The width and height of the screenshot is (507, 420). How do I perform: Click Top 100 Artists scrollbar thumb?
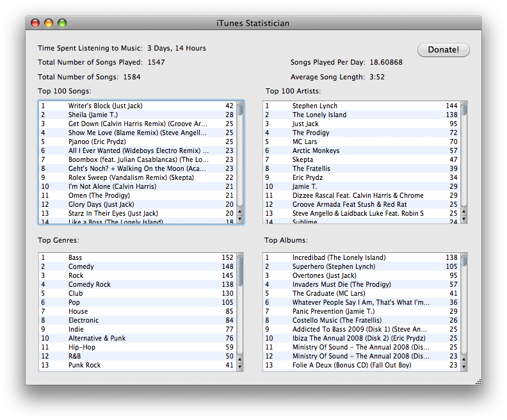coord(463,109)
